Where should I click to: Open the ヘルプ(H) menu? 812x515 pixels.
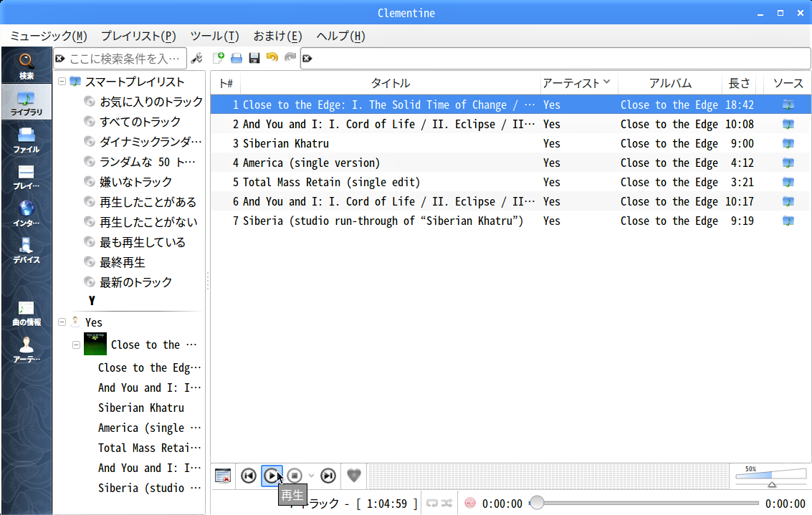coord(340,37)
